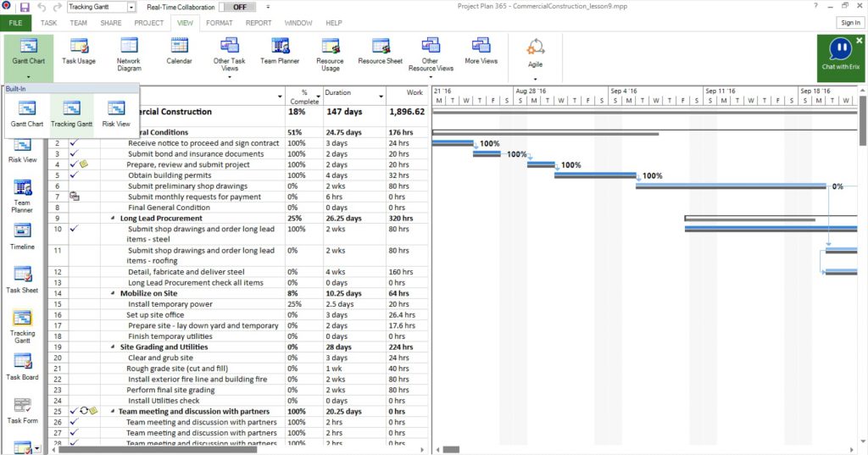Click the Calendar view icon

pyautogui.click(x=179, y=52)
